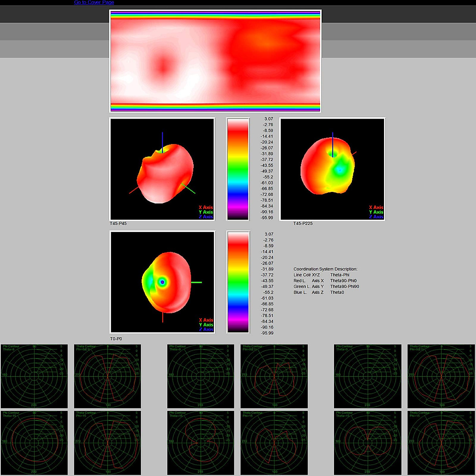This screenshot has height=476, width=476.
Task: Click the color scale bar beside T45-P45
Action: point(238,169)
